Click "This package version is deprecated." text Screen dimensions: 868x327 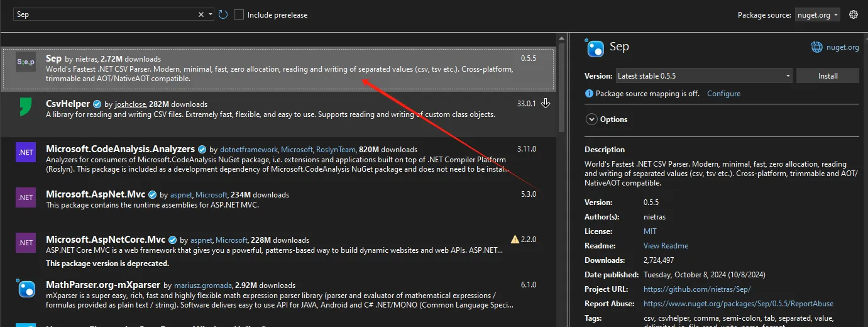107,263
